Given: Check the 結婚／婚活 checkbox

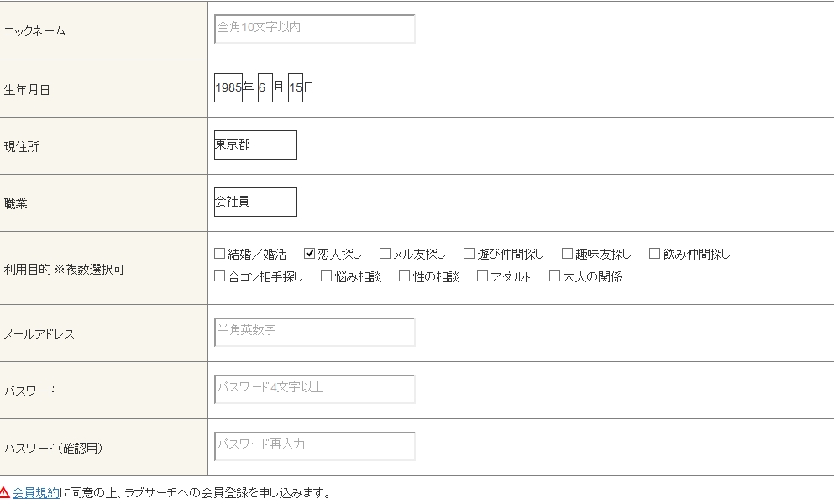Looking at the screenshot, I should 220,254.
